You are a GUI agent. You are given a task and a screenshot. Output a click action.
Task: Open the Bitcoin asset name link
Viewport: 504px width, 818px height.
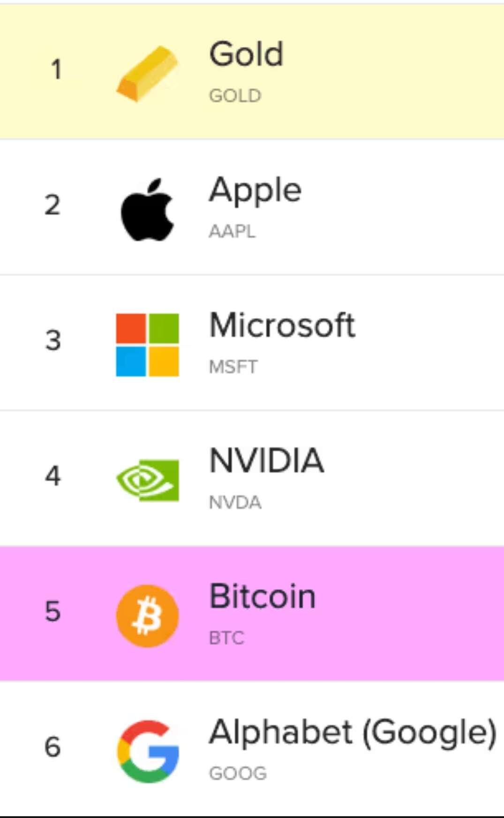pos(263,596)
